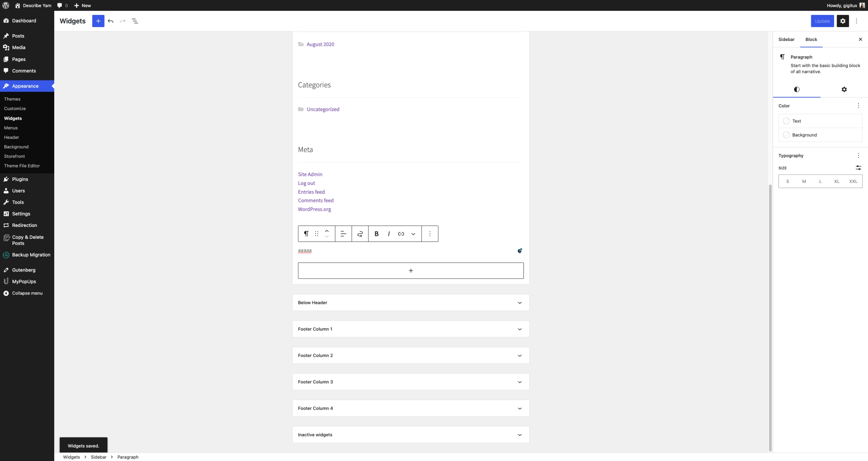Open the editor settings gear icon
Screen dimensions: 868x461
843,21
